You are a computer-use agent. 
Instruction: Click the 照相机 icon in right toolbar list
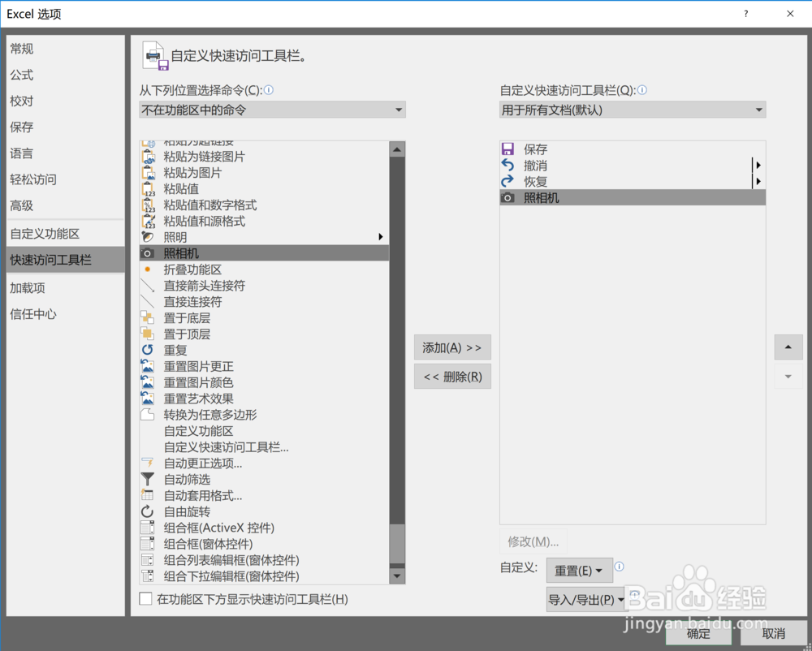pyautogui.click(x=508, y=198)
